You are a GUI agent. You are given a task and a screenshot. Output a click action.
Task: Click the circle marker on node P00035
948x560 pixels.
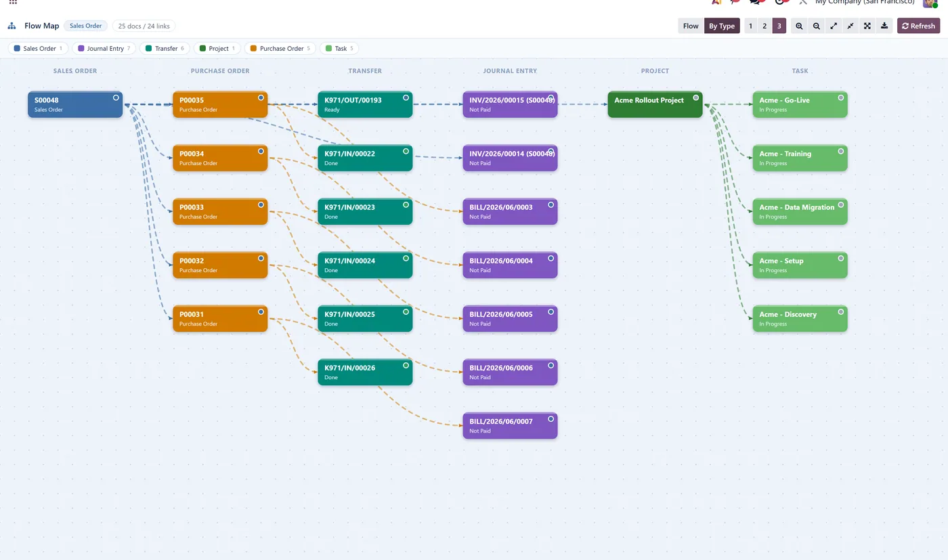261,98
